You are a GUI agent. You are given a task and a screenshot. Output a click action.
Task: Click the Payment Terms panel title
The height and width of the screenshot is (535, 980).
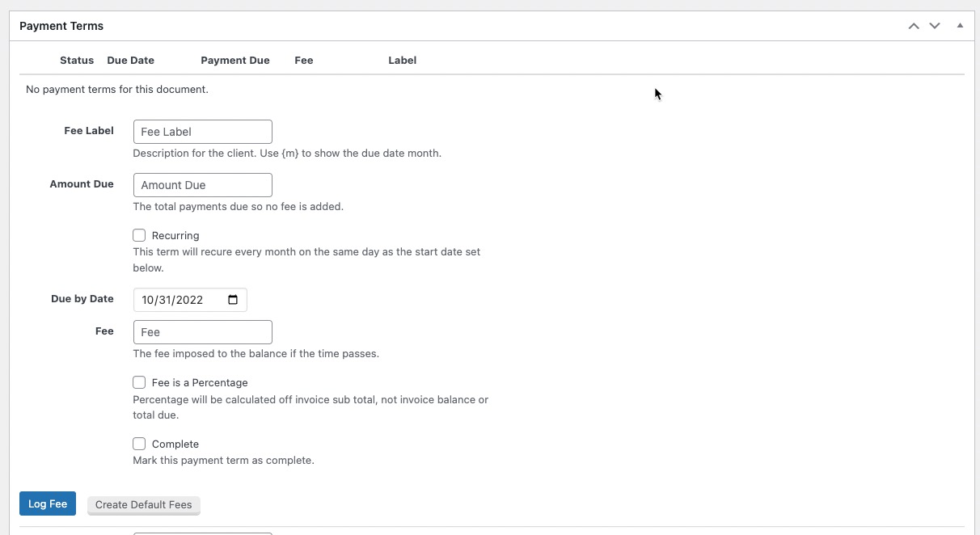[61, 26]
